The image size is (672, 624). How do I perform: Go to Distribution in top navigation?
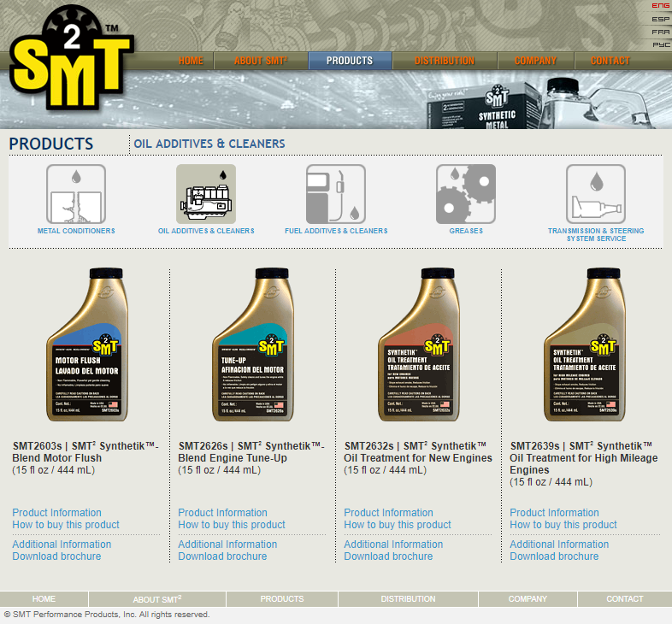(445, 61)
